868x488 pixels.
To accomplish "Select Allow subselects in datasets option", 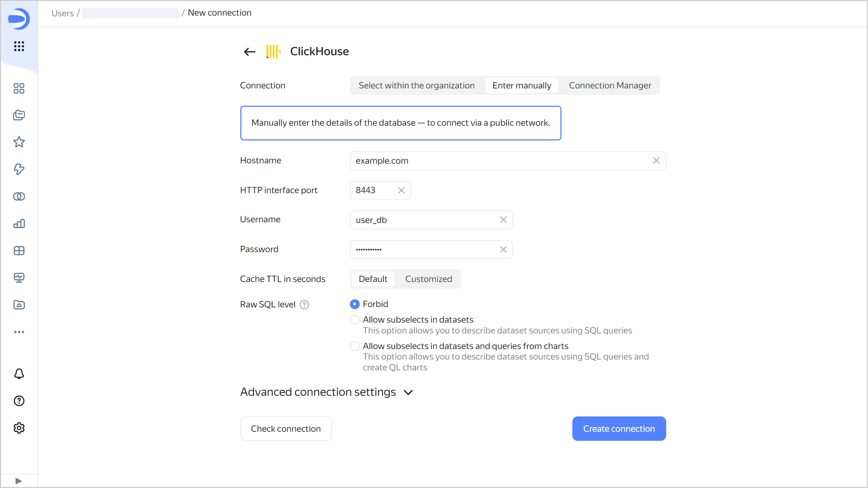I will point(355,320).
